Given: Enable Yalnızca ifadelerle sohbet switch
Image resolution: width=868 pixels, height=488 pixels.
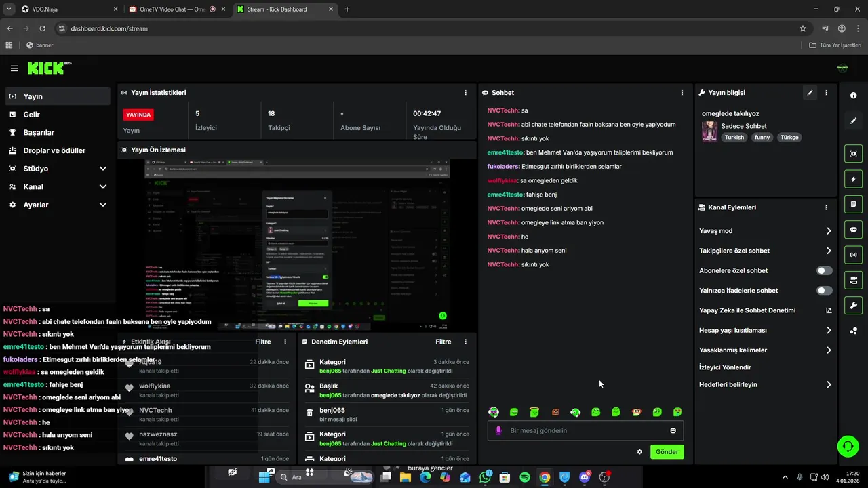Looking at the screenshot, I should coord(825,291).
